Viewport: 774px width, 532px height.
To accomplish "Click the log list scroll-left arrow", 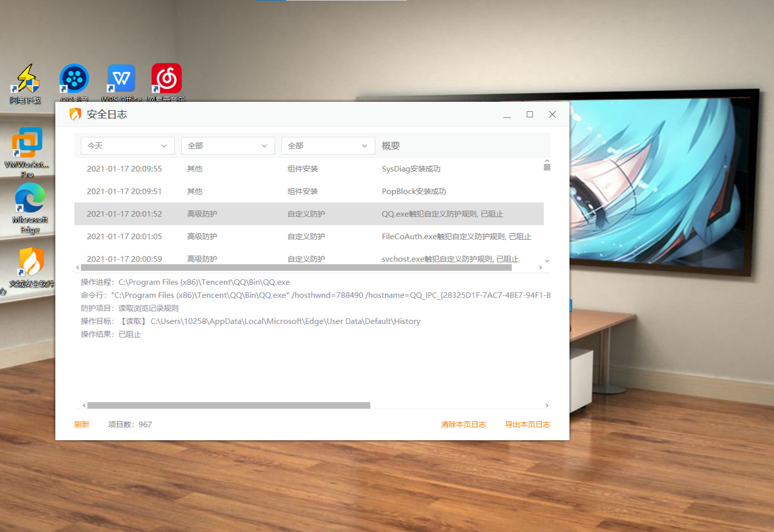I will coord(77,268).
